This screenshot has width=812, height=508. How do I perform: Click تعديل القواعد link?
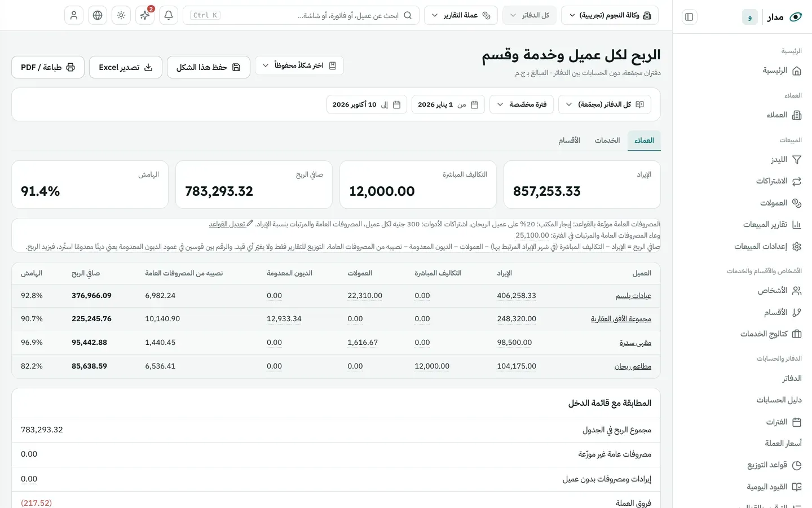[x=231, y=224]
